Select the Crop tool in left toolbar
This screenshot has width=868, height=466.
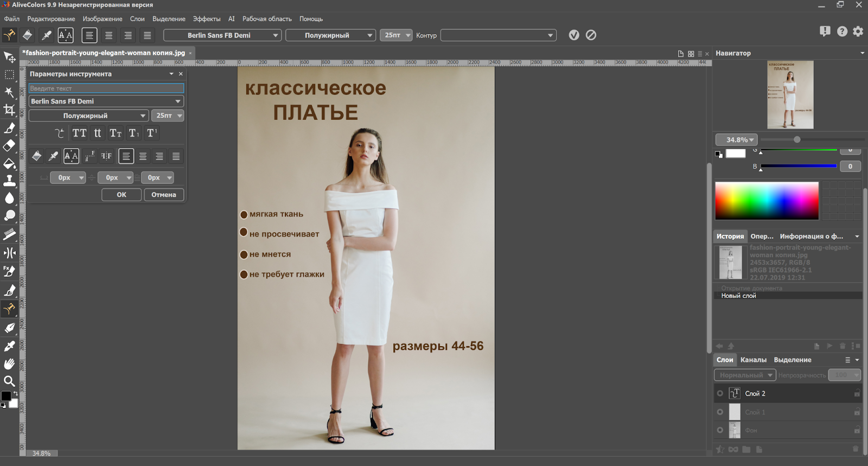9,110
